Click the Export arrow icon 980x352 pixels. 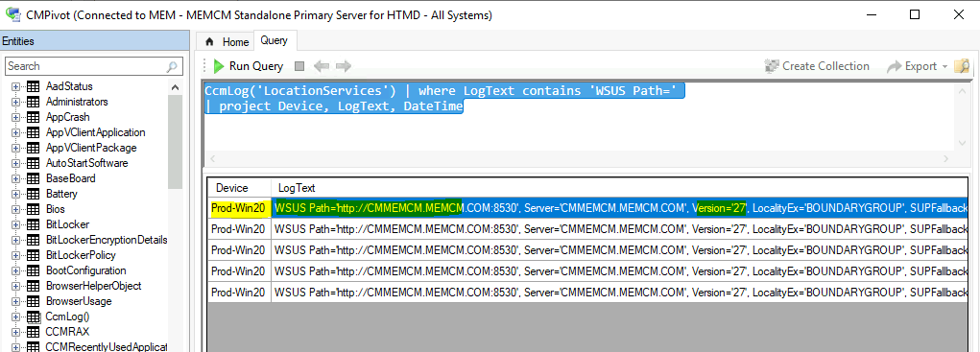(895, 66)
